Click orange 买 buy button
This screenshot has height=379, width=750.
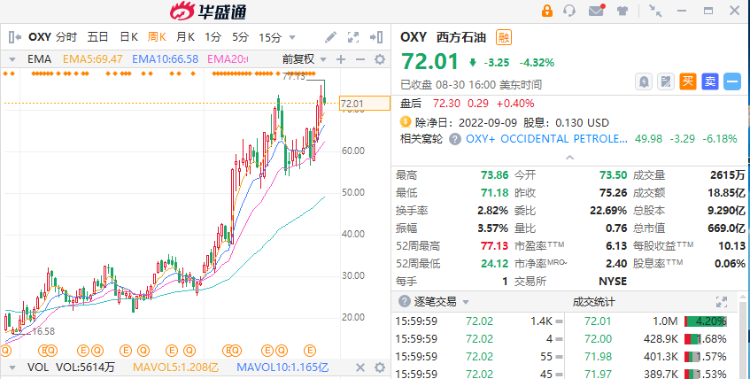[688, 82]
